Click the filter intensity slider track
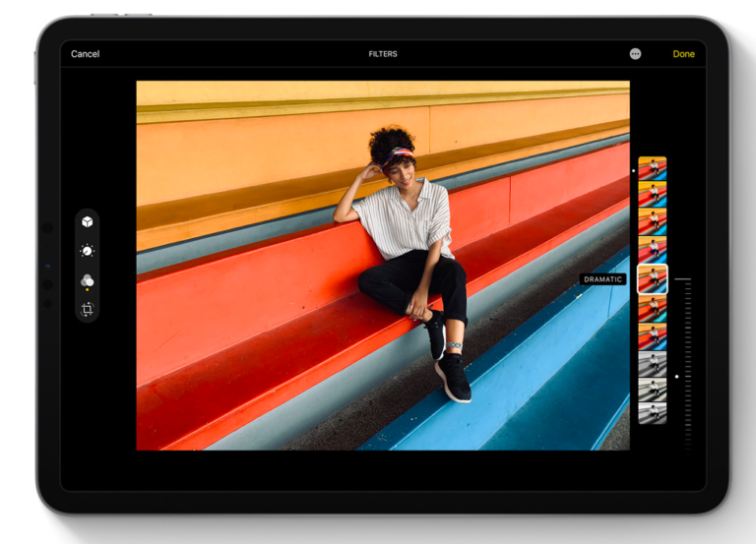This screenshot has height=544, width=756. point(688,366)
